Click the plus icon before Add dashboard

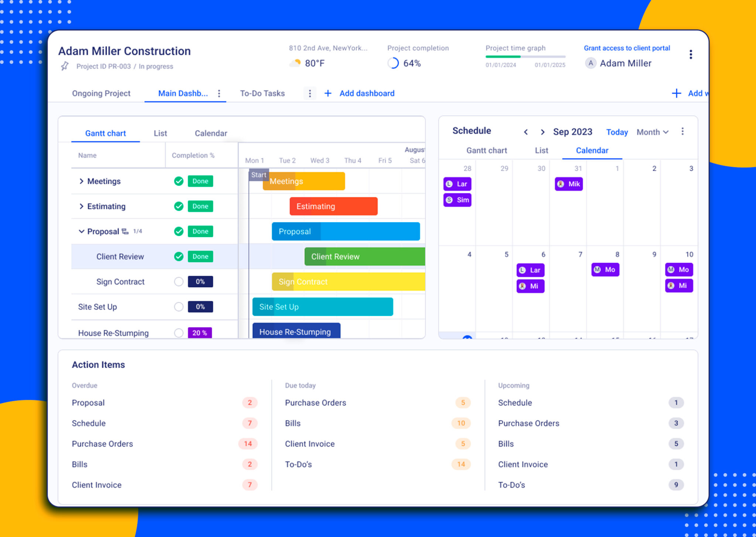328,94
